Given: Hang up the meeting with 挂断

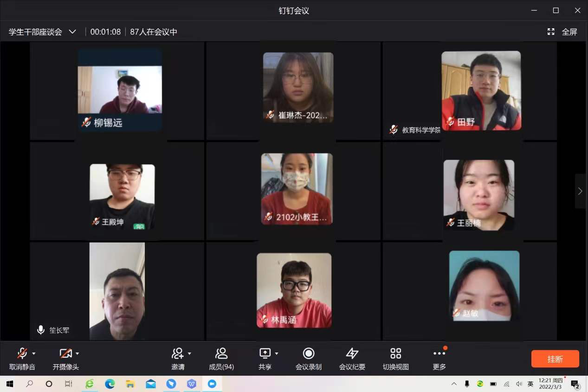Looking at the screenshot, I should (555, 359).
